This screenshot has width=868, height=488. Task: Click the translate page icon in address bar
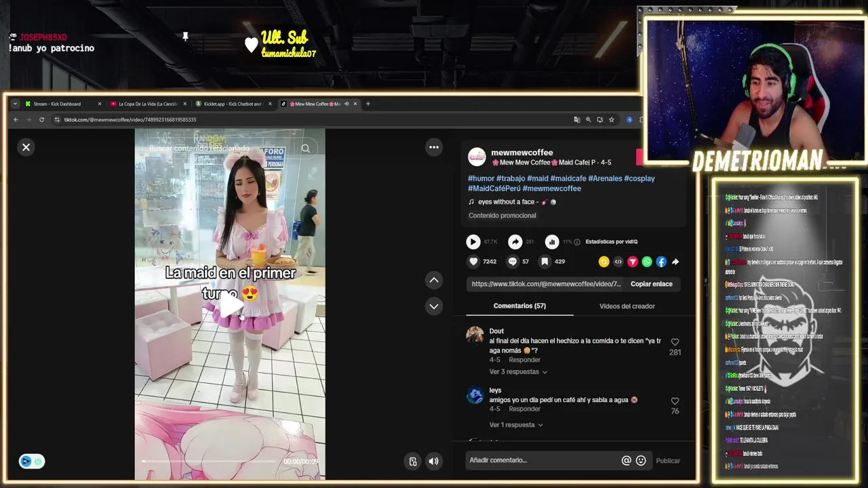(577, 120)
